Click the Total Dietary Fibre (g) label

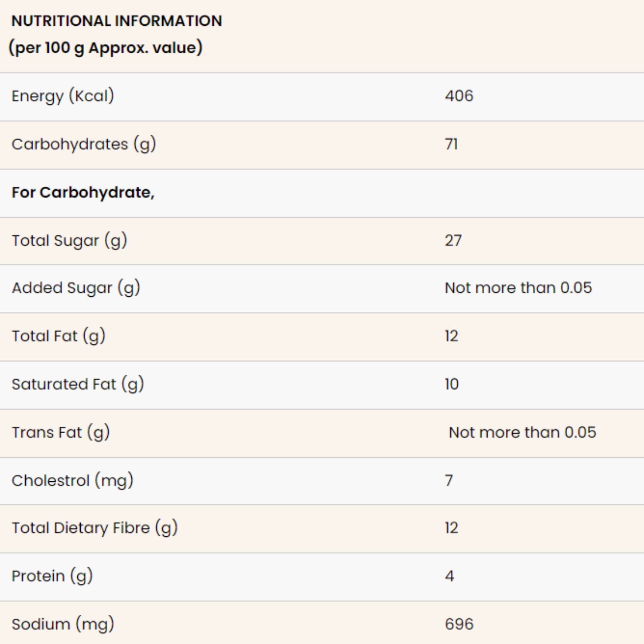tap(94, 528)
